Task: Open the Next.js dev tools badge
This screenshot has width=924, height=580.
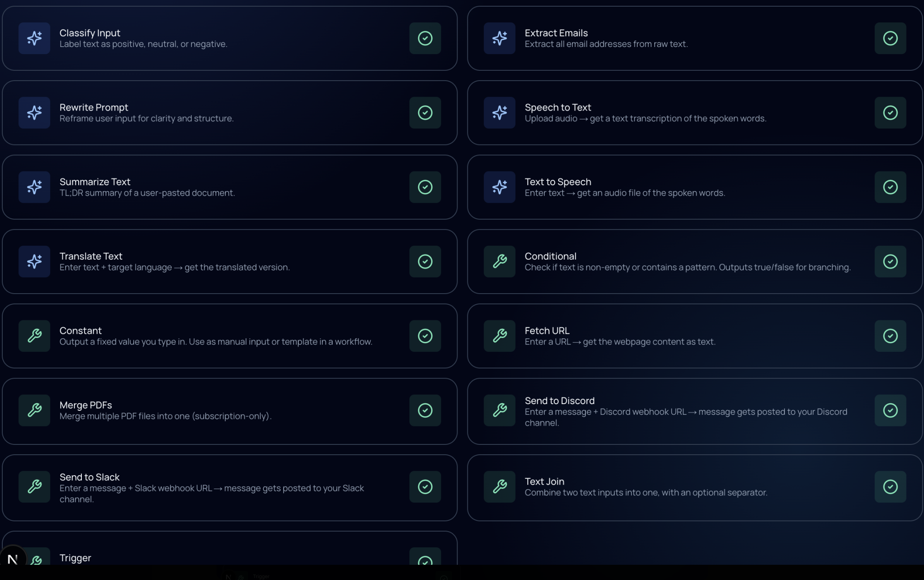Action: (13, 559)
